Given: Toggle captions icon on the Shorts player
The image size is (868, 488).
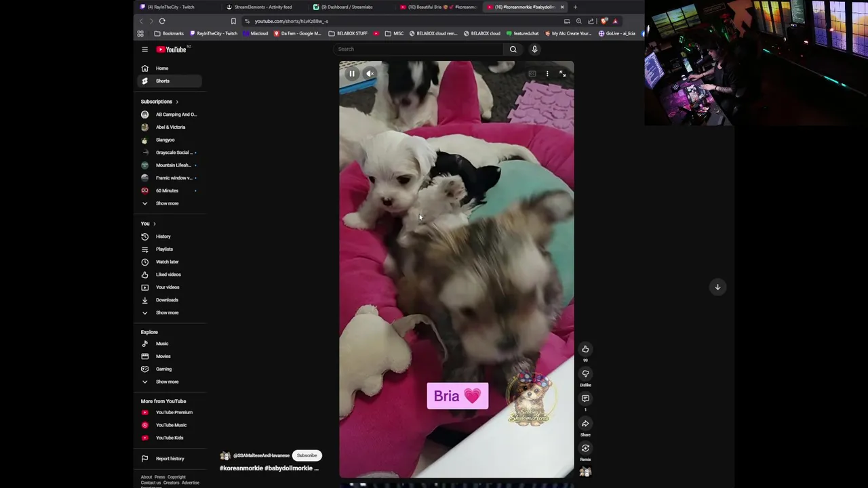Looking at the screenshot, I should (x=532, y=73).
